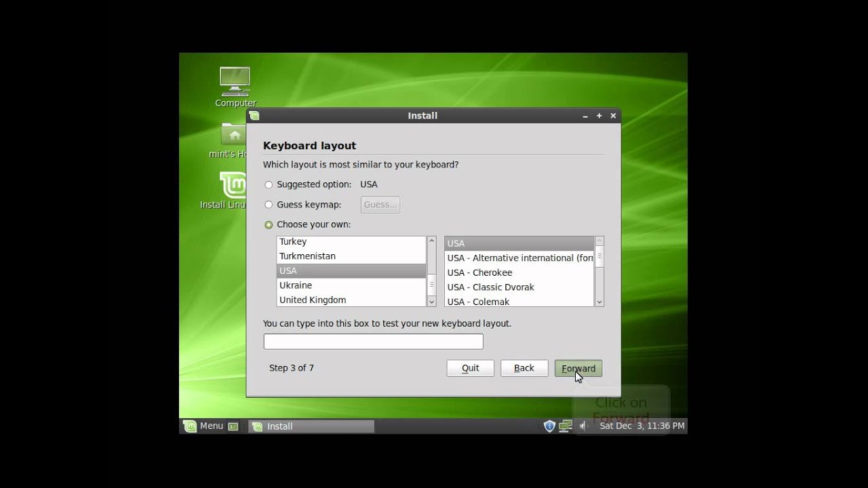Select plain USA in the variant list
The image size is (868, 488).
click(x=519, y=243)
